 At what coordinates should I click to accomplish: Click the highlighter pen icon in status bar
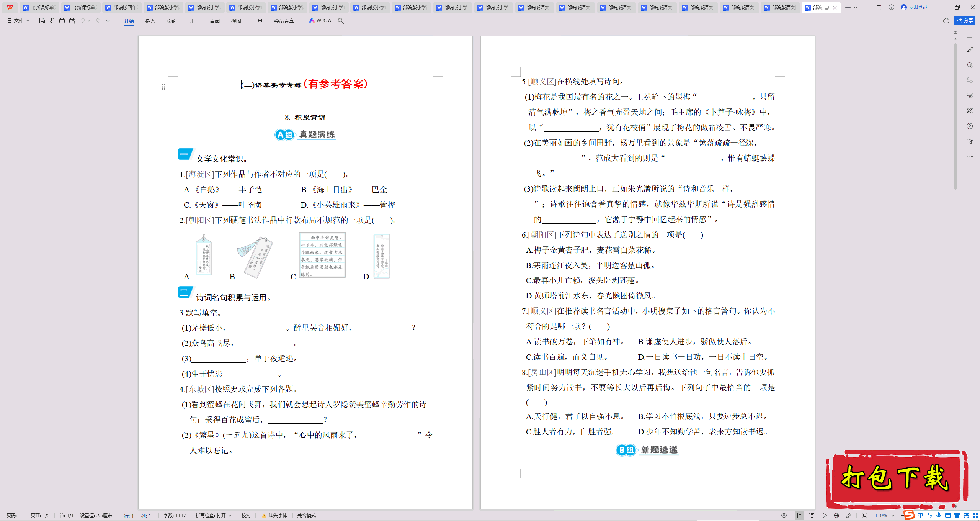pyautogui.click(x=849, y=516)
